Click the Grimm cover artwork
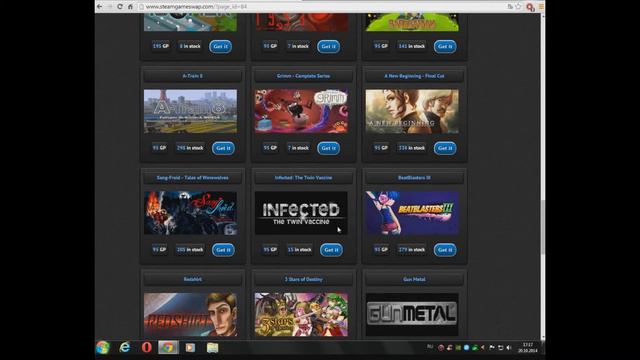 coord(301,111)
